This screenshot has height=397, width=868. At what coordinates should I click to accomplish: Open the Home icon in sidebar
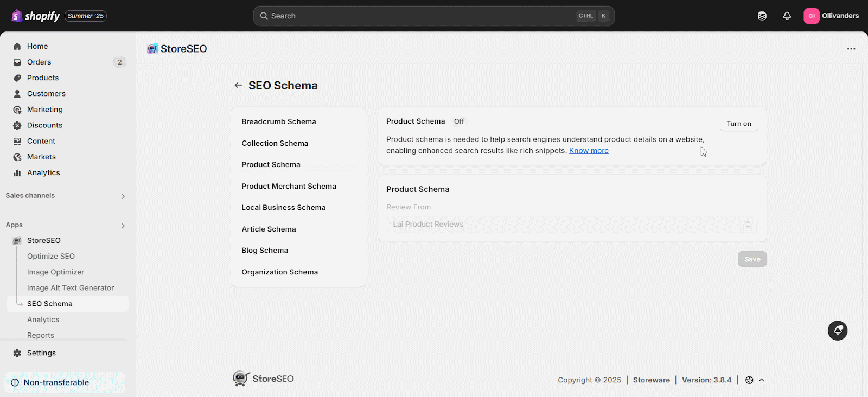[x=17, y=47]
